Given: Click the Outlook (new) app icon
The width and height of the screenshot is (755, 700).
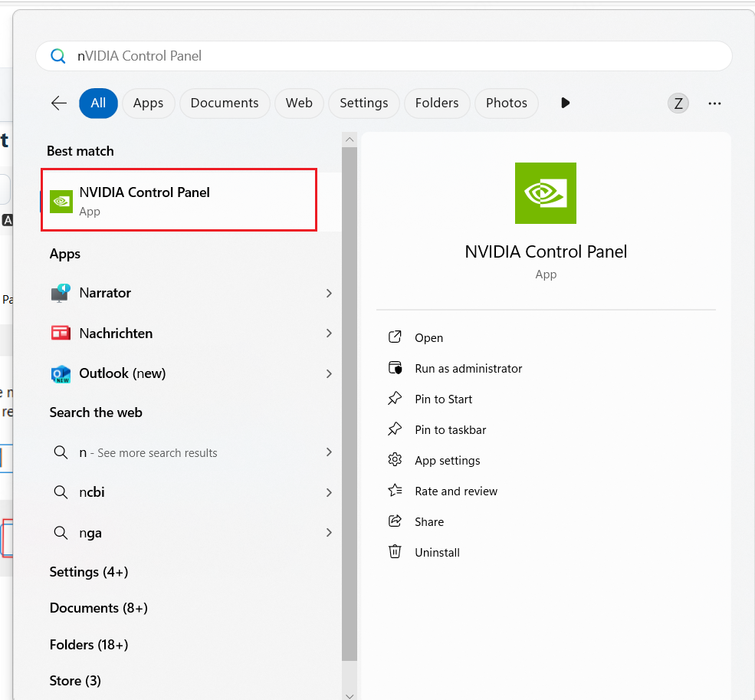Looking at the screenshot, I should [61, 374].
